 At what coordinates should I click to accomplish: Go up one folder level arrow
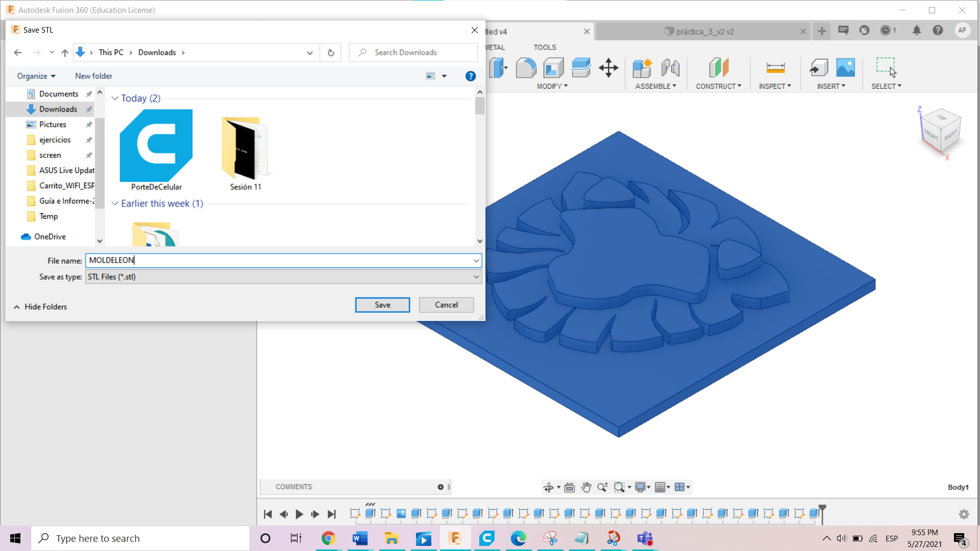pos(65,53)
